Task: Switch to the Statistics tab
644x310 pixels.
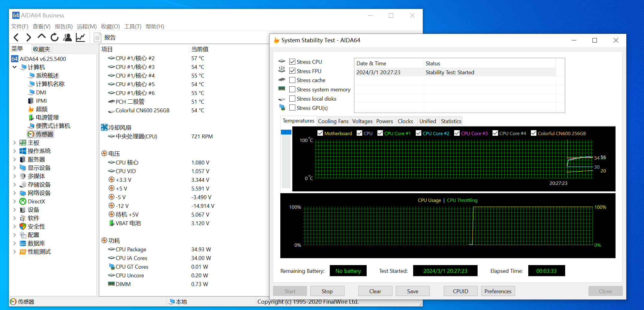Action: tap(451, 121)
